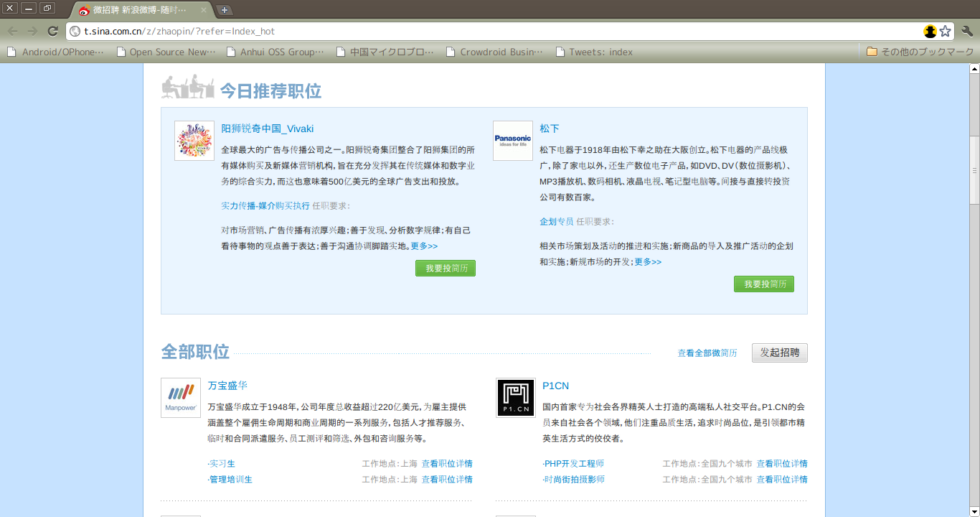Open the その他のブックマーク folder
Image resolution: width=980 pixels, height=517 pixels.
[920, 52]
